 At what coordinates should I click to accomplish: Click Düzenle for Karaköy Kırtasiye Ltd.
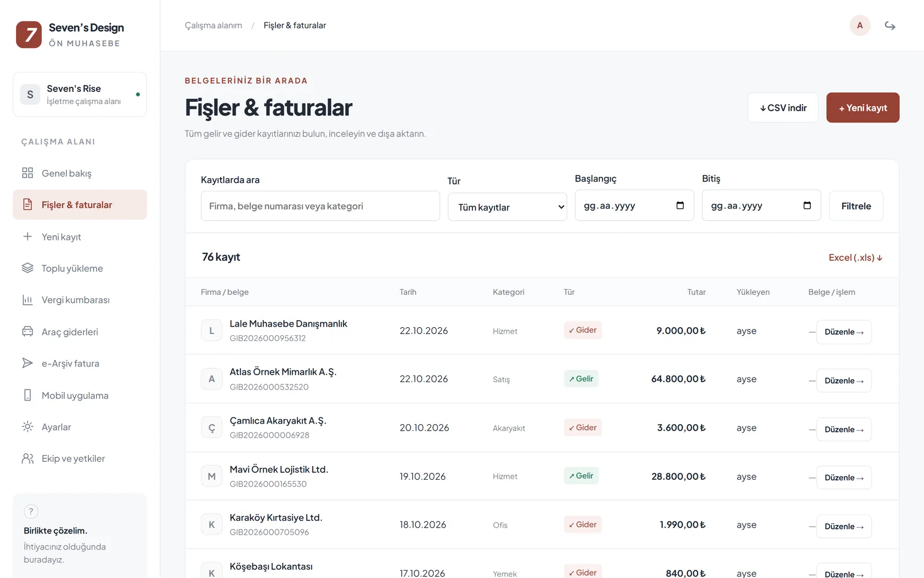point(844,527)
